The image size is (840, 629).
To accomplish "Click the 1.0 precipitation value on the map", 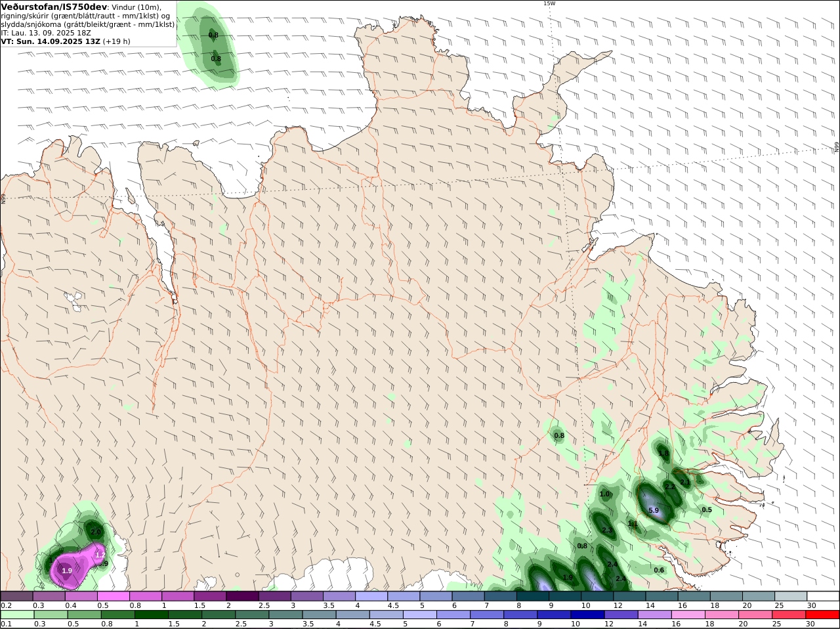I will click(x=604, y=494).
